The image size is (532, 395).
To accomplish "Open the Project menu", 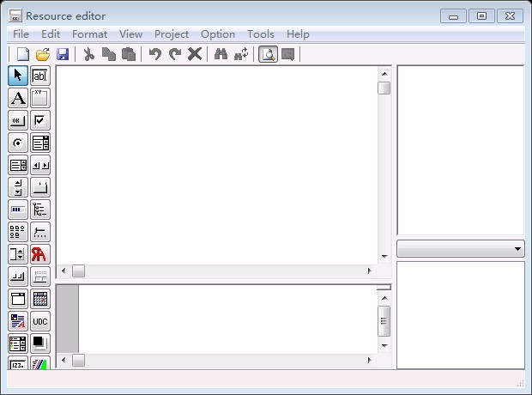I will tap(172, 34).
